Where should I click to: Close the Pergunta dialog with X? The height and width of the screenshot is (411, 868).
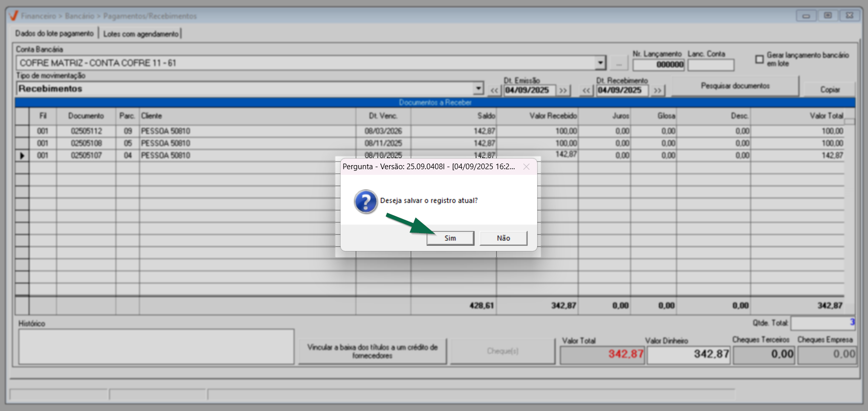tap(526, 167)
